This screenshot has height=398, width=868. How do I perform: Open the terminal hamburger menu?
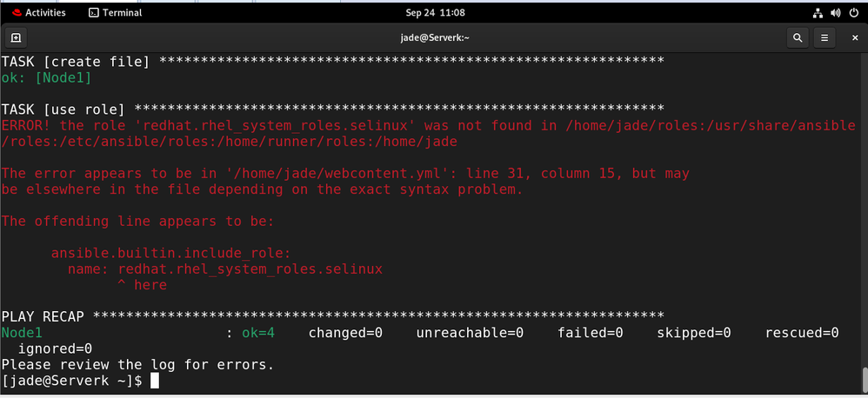(x=825, y=38)
